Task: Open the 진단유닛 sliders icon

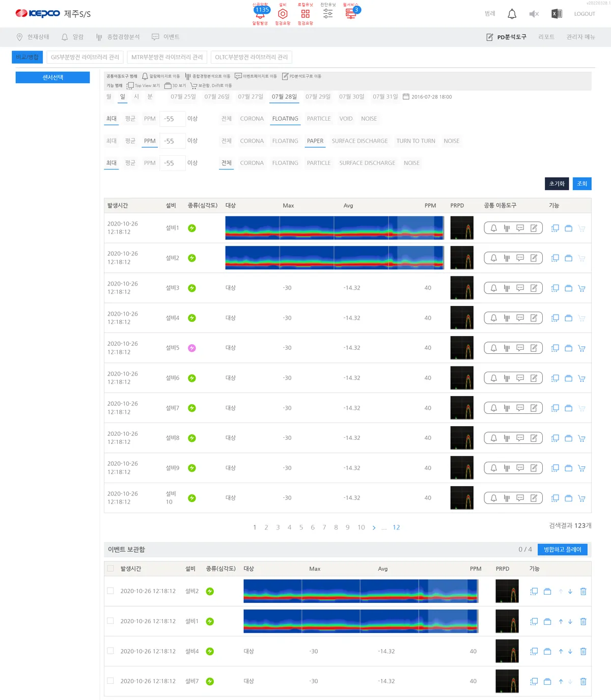Action: pos(328,14)
